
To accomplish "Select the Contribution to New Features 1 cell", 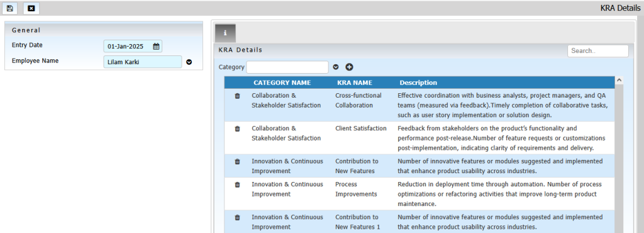I will [358, 222].
